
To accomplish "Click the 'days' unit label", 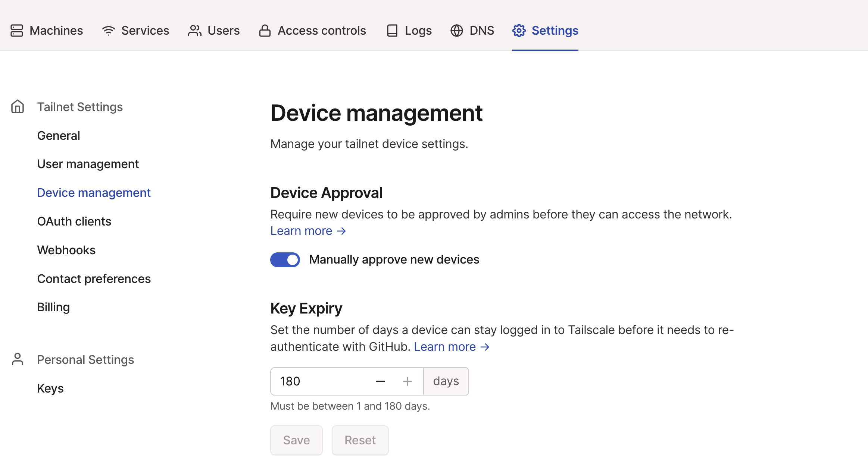I will click(x=446, y=381).
